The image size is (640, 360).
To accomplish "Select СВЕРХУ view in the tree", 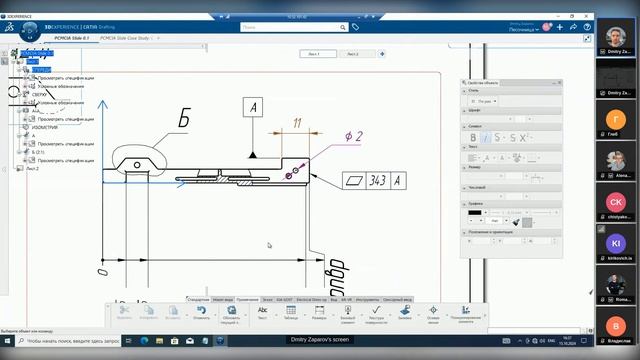I will (x=39, y=94).
